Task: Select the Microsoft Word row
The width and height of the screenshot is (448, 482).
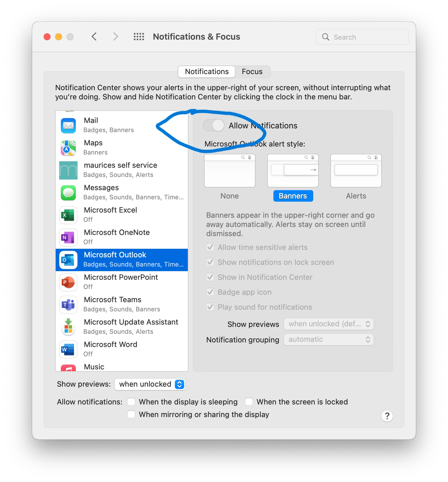Action: tap(122, 349)
